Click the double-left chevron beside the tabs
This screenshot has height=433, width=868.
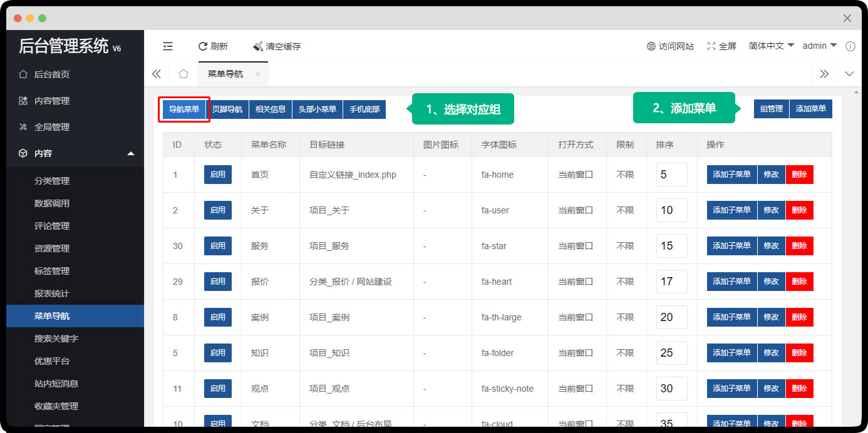pos(157,73)
